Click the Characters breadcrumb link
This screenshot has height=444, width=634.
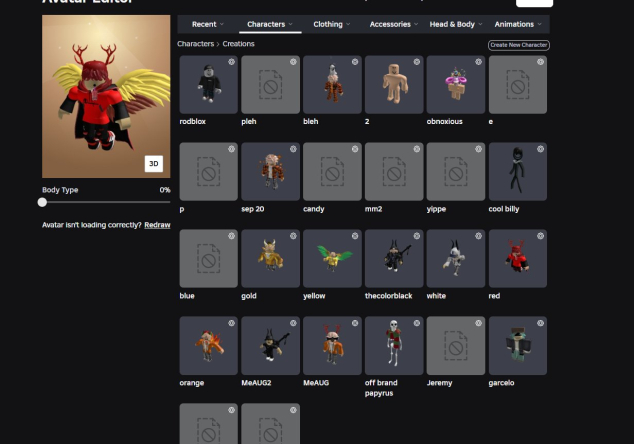[x=195, y=45]
